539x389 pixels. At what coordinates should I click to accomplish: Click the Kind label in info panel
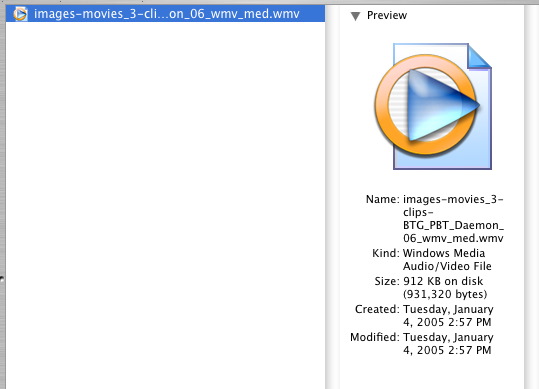[x=386, y=253]
